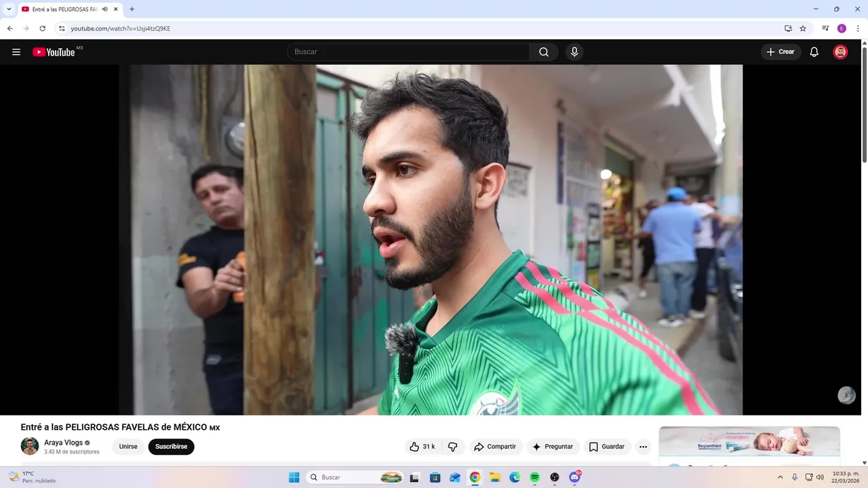868x488 pixels.
Task: Mute the tab via speaker icon
Action: 105,9
